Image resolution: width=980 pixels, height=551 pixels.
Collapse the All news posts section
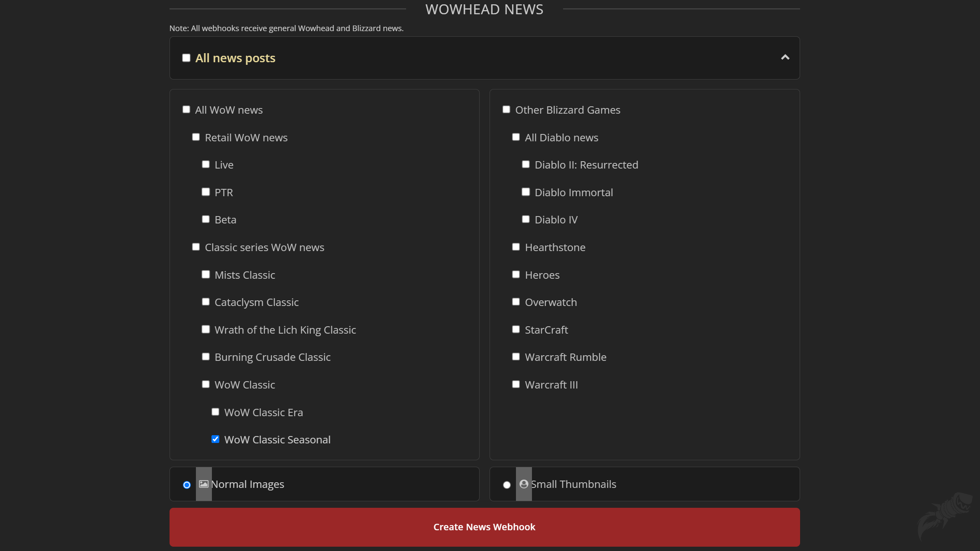coord(785,57)
